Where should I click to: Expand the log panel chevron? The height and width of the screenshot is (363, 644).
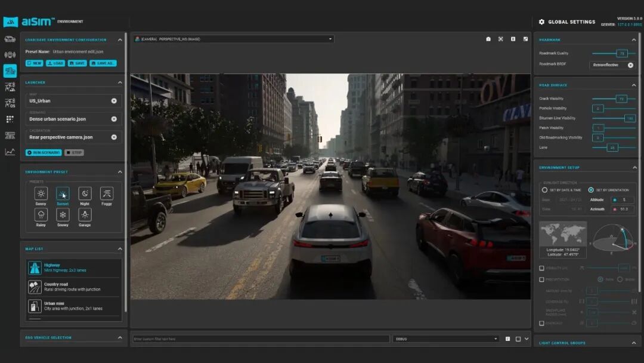point(527,339)
